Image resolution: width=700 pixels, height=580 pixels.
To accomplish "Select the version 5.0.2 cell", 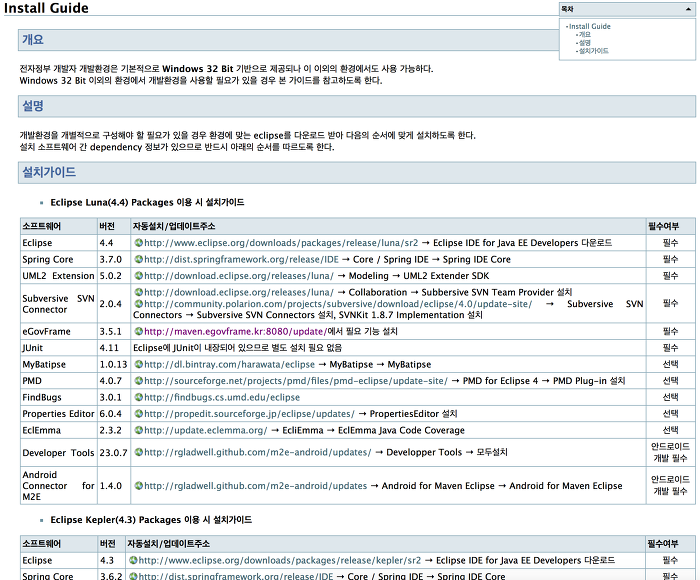I will [114, 276].
